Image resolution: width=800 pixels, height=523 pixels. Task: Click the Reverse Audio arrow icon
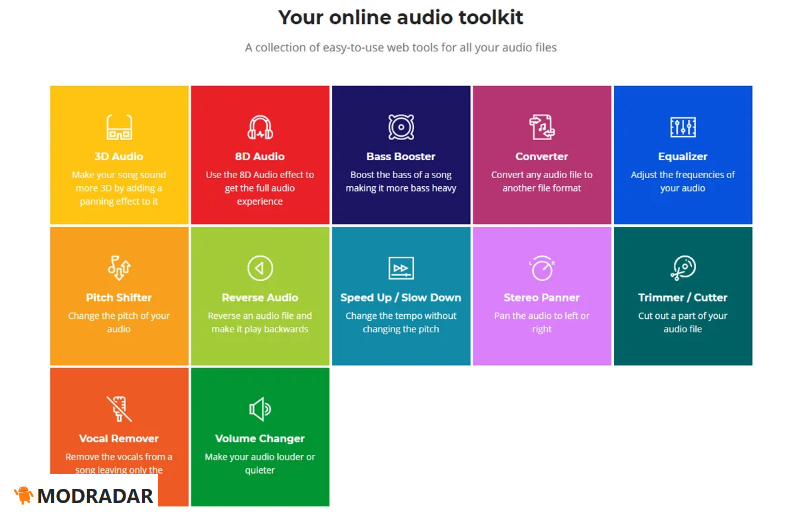pyautogui.click(x=260, y=268)
